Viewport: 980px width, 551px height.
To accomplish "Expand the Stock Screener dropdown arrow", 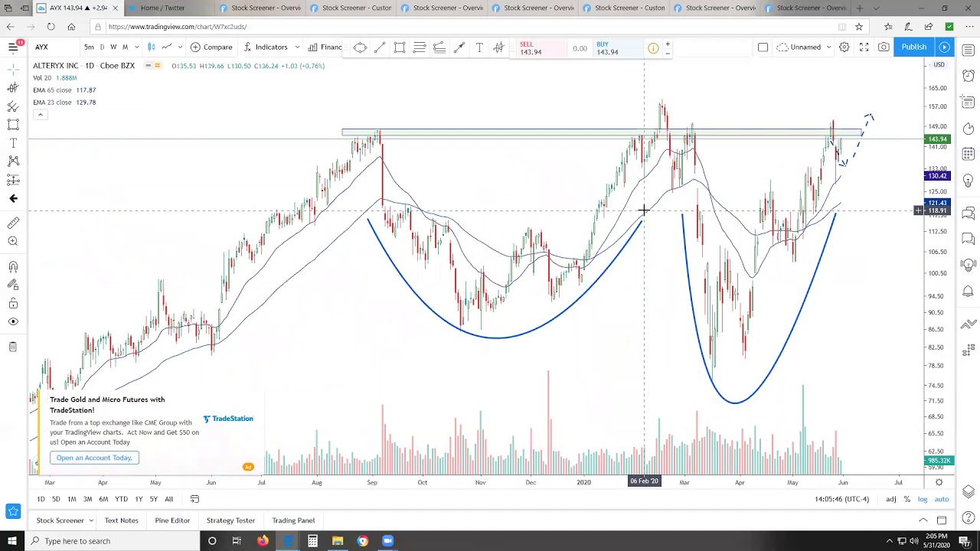I will 91,520.
